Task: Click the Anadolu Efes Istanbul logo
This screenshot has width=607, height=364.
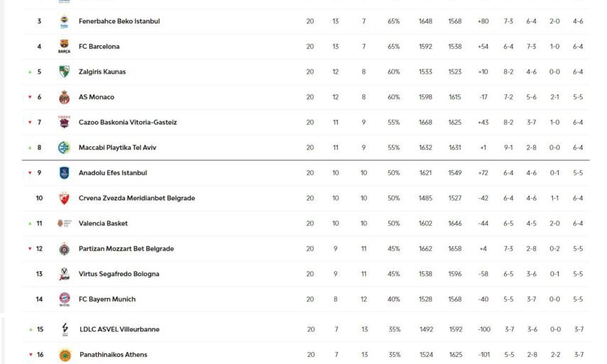Action: coord(64,172)
